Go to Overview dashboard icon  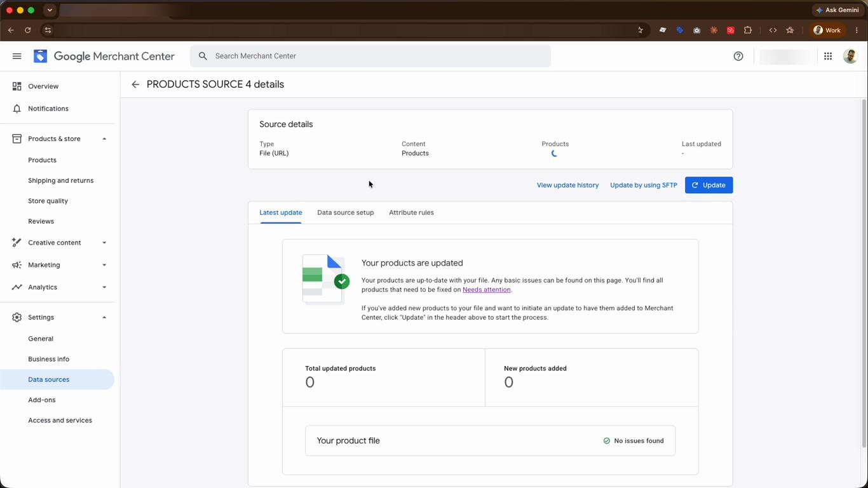(17, 86)
